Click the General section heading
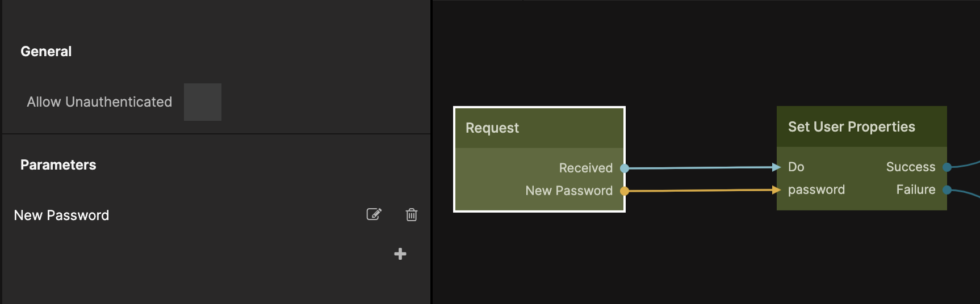Screen dimensions: 980x304 [x=46, y=52]
